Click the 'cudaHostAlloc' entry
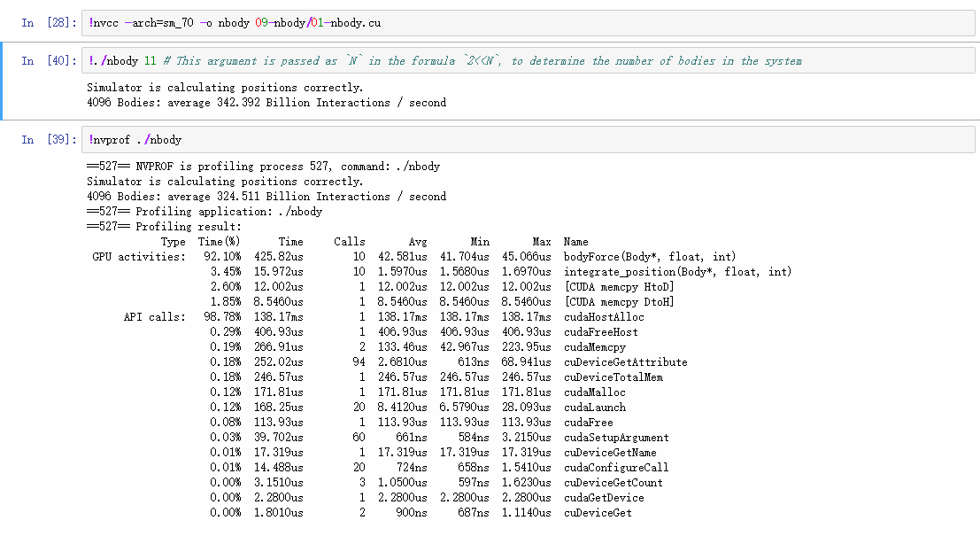The height and width of the screenshot is (536, 980). tap(604, 317)
